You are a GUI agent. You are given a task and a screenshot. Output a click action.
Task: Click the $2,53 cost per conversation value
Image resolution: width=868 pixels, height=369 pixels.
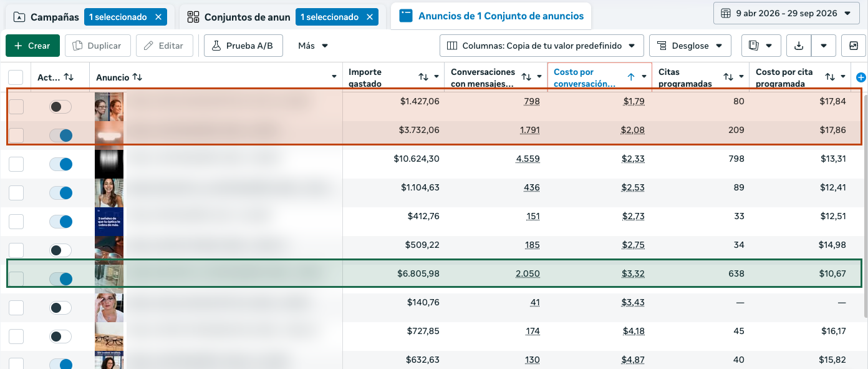click(x=633, y=187)
